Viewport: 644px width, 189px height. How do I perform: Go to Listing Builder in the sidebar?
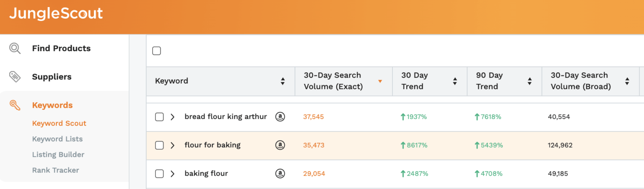[58, 154]
